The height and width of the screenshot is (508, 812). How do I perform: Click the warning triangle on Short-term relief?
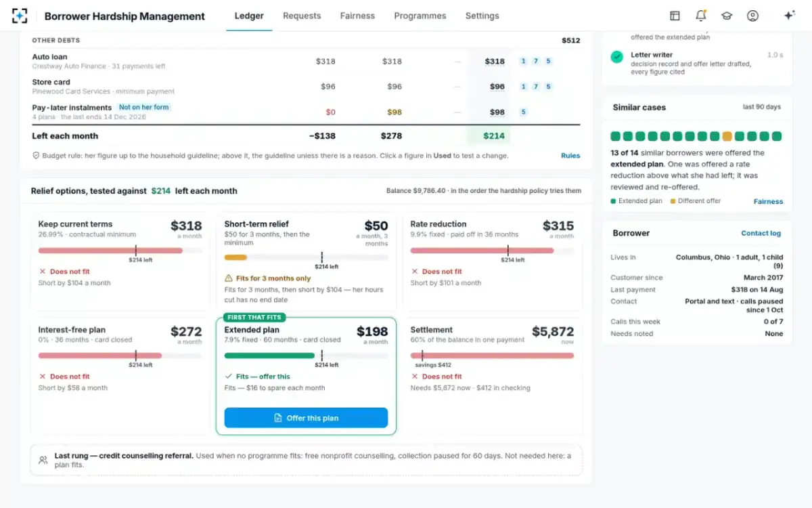point(228,278)
